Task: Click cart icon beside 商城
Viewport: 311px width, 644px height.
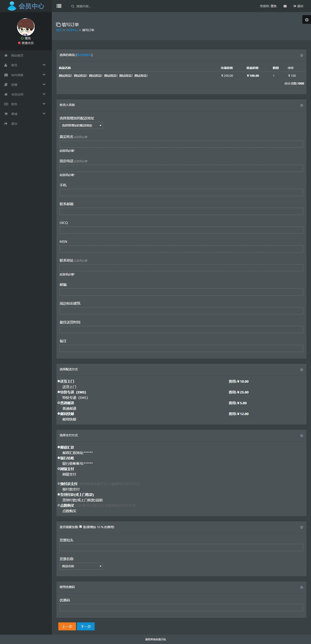Action: pos(6,114)
